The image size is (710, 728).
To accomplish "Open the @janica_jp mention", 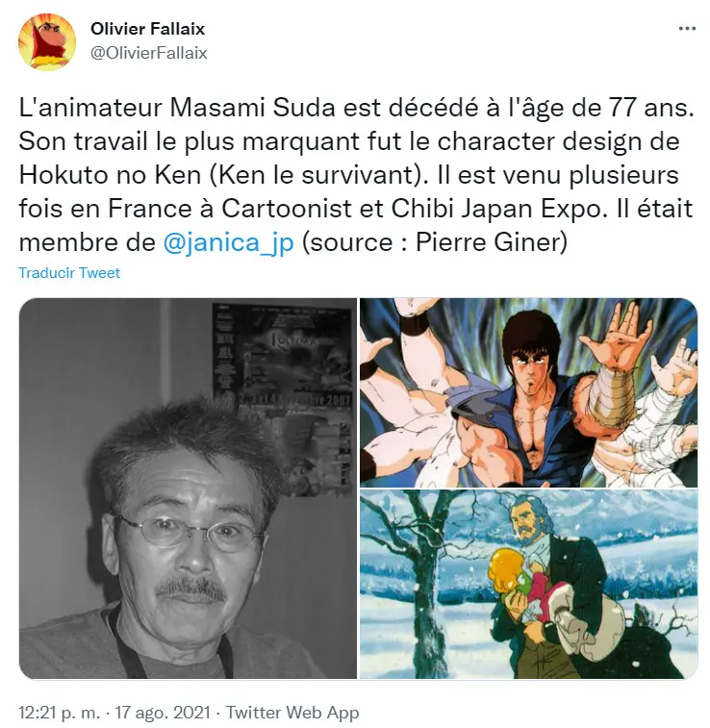I will click(228, 242).
